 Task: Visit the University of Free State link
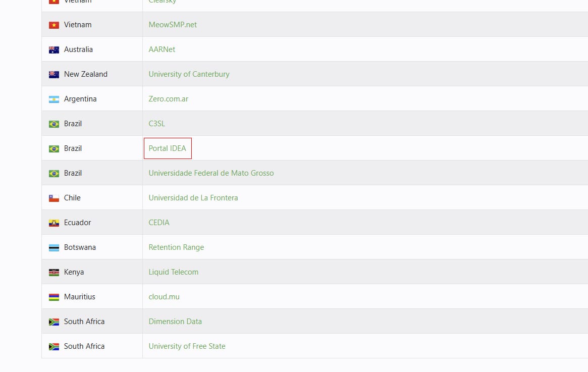click(187, 346)
